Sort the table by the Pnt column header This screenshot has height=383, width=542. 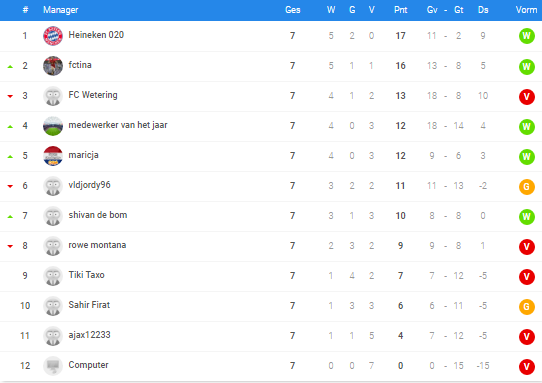click(400, 10)
